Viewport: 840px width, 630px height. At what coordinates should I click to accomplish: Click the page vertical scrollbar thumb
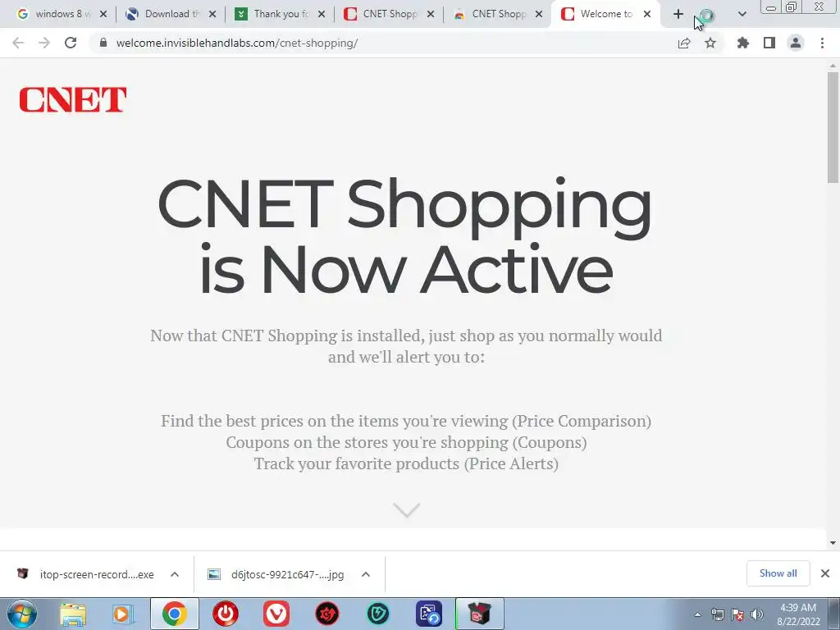coord(833,127)
